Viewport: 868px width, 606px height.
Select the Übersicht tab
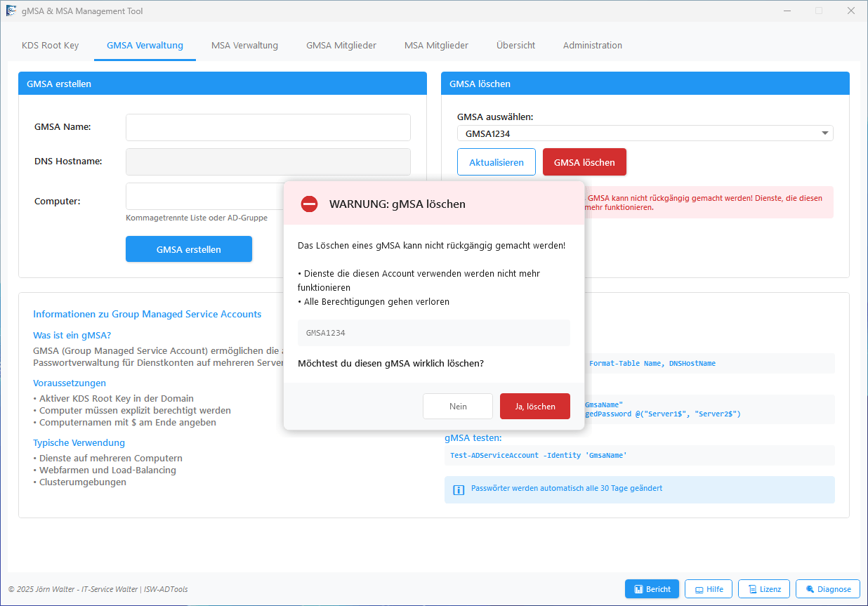click(515, 46)
